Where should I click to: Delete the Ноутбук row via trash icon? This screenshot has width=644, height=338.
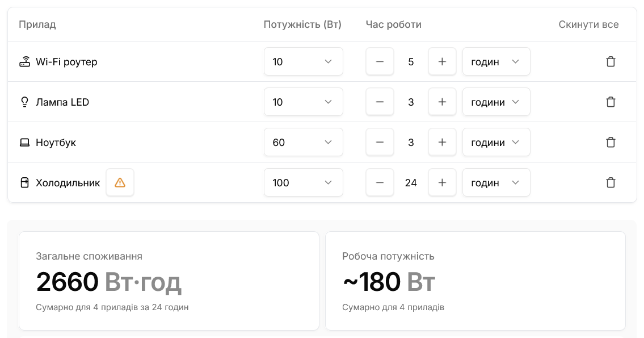(611, 142)
